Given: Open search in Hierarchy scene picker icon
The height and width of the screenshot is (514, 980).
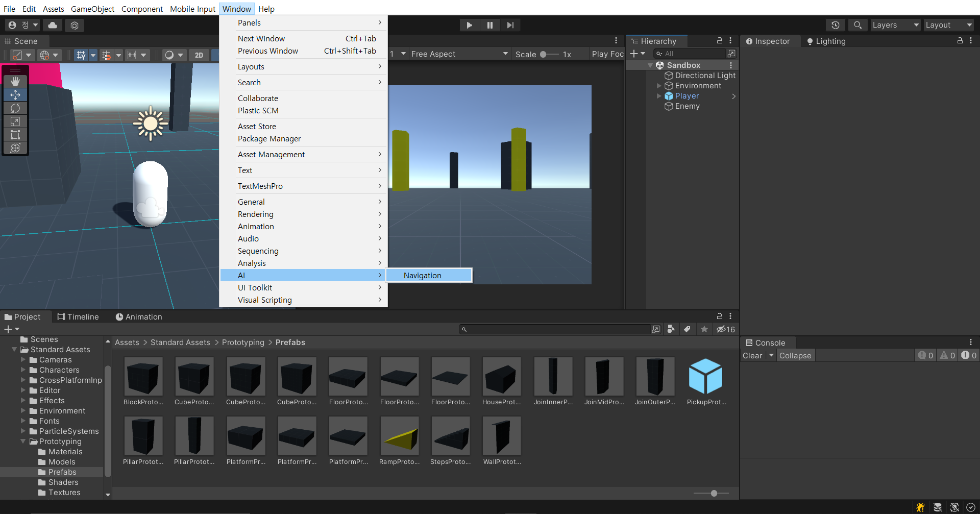Looking at the screenshot, I should [x=731, y=54].
